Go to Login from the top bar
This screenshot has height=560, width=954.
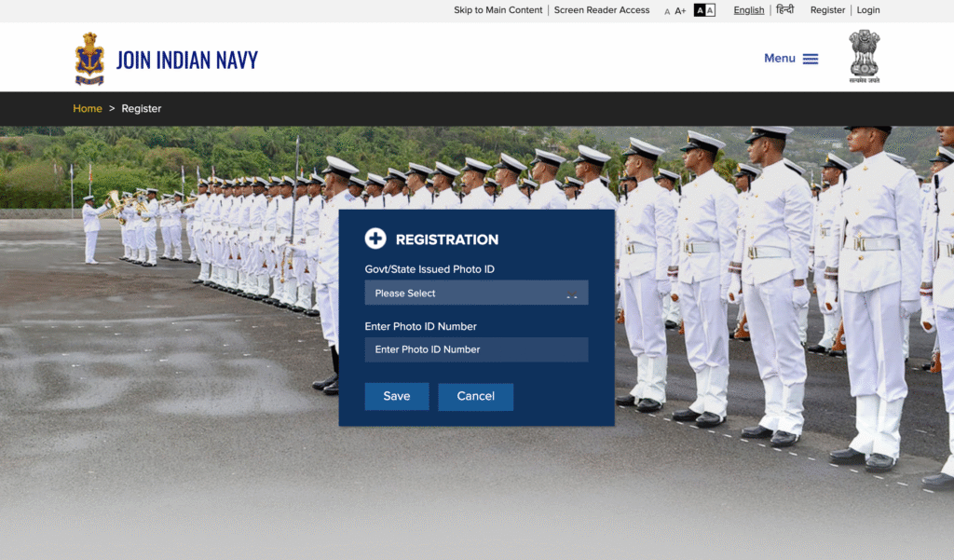pyautogui.click(x=867, y=9)
